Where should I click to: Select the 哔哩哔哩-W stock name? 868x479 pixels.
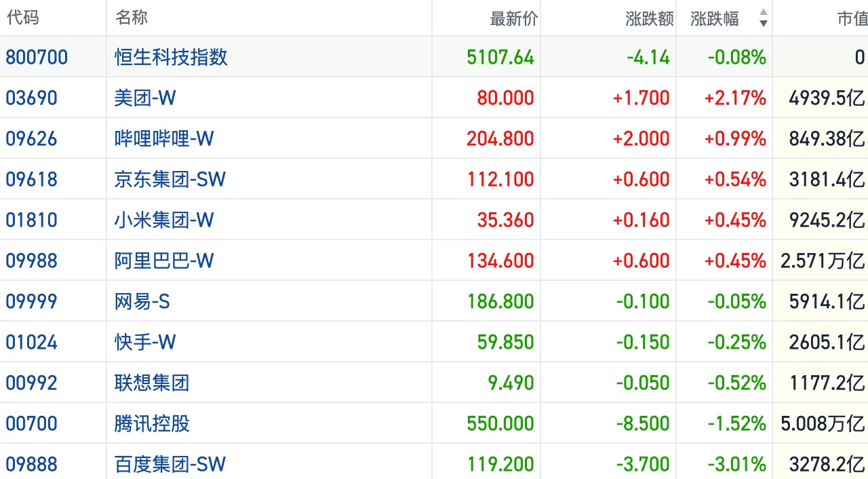(164, 138)
